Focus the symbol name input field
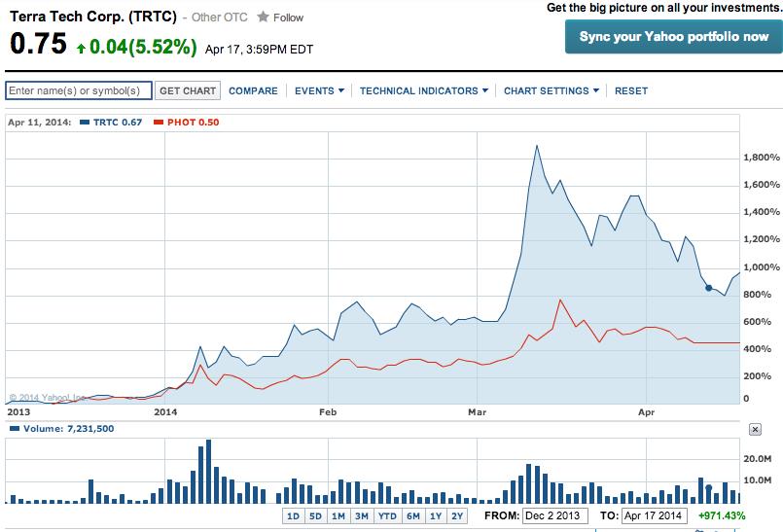 (79, 90)
